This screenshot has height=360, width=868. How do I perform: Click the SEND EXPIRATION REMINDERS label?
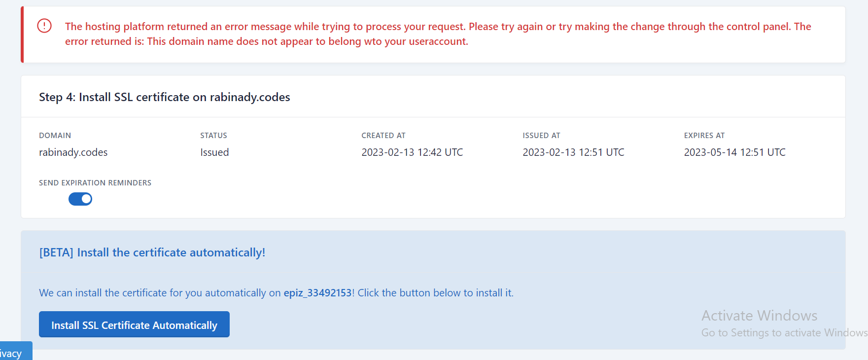(95, 183)
